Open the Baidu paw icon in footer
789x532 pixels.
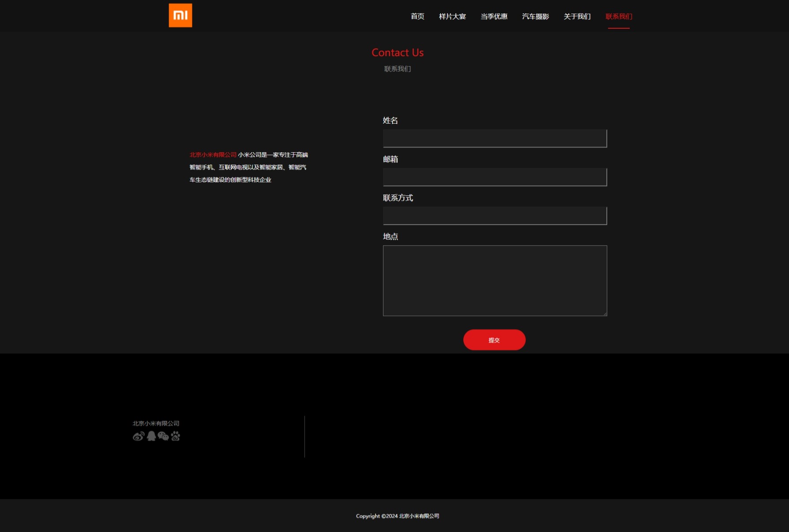pyautogui.click(x=176, y=436)
